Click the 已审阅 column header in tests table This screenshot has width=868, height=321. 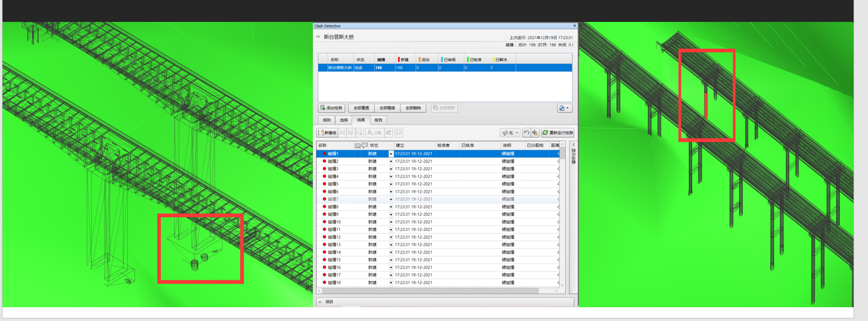click(x=451, y=59)
